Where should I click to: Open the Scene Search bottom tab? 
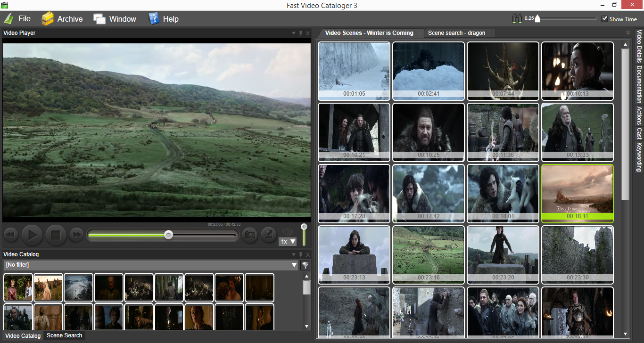[64, 335]
